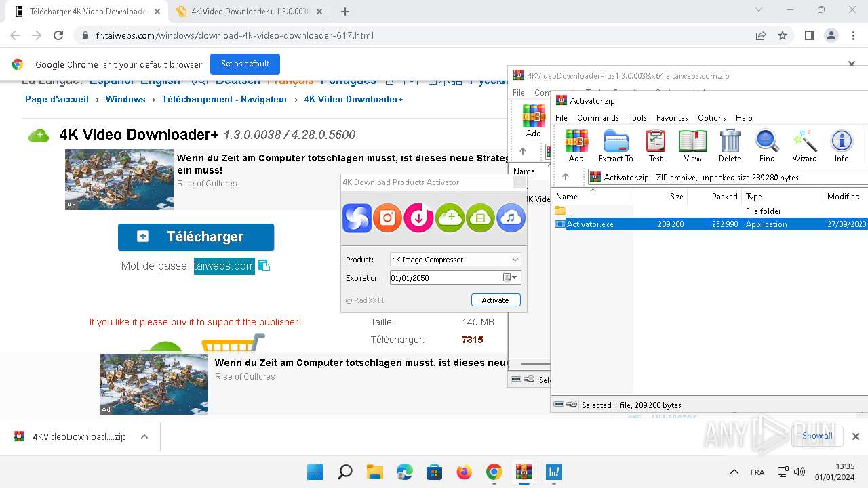Close the downloads bar
868x488 pixels.
(x=856, y=436)
